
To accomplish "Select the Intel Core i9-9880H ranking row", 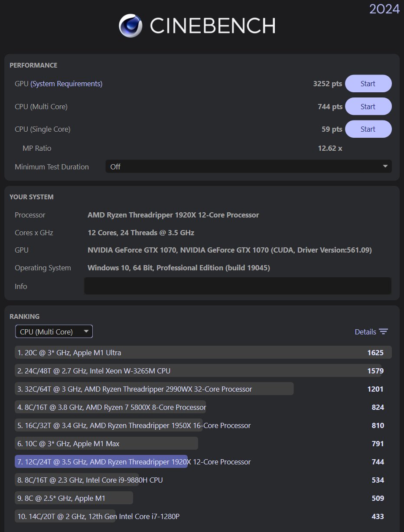I will [203, 480].
